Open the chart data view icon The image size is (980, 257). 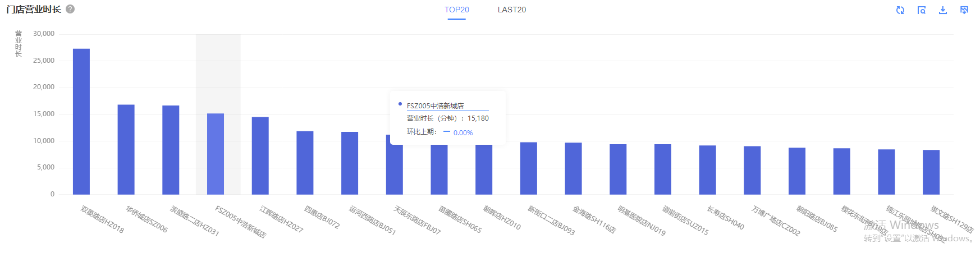(x=922, y=10)
